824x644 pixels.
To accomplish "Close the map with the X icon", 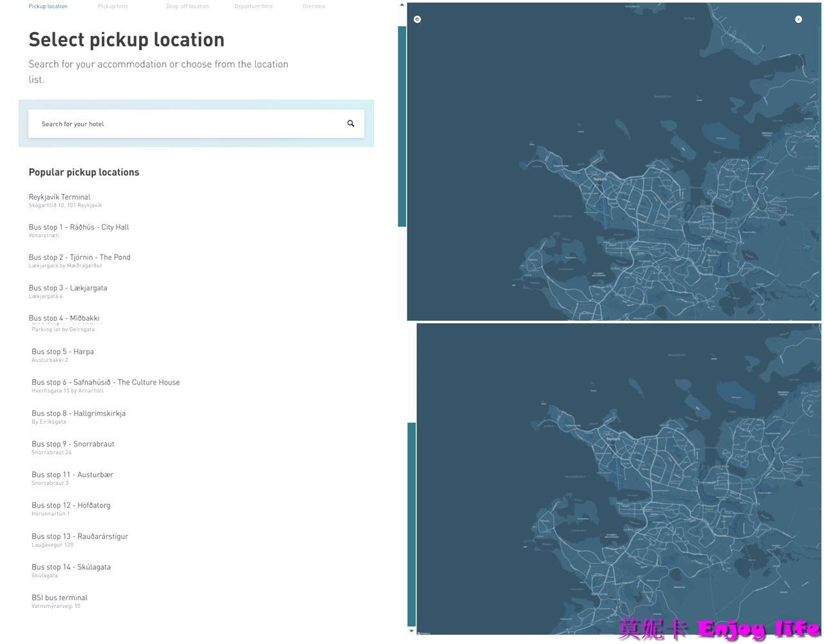I will pyautogui.click(x=798, y=19).
